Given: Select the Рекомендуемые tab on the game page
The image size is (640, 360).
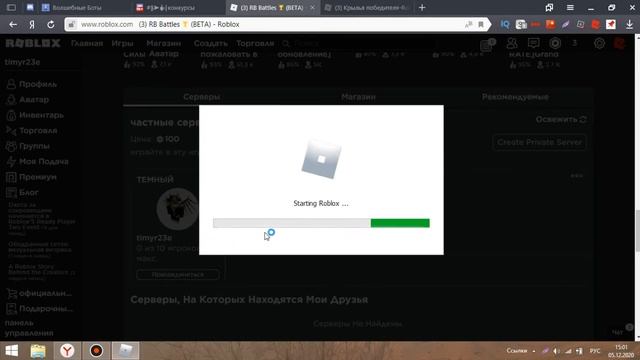Looking at the screenshot, I should tap(515, 97).
